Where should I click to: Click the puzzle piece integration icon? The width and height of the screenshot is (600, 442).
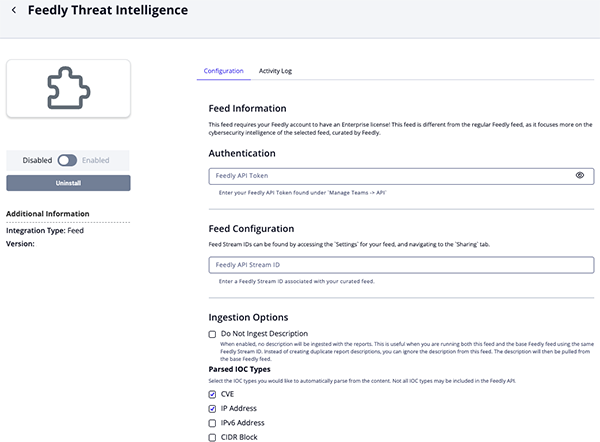(x=68, y=88)
